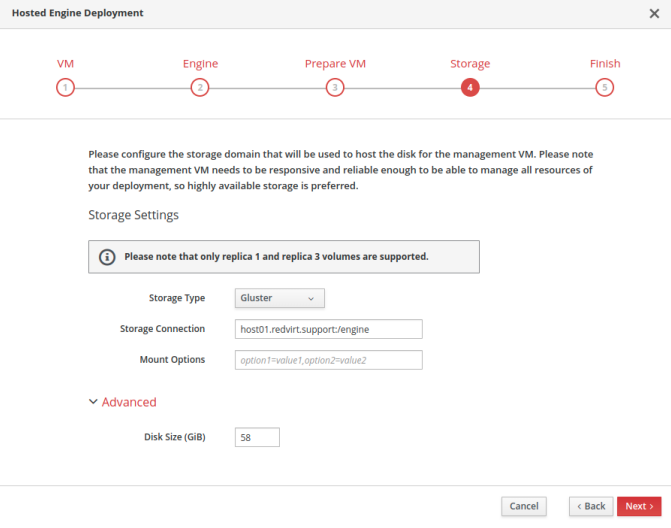
Task: Select the Prepare VM step label
Action: (335, 64)
